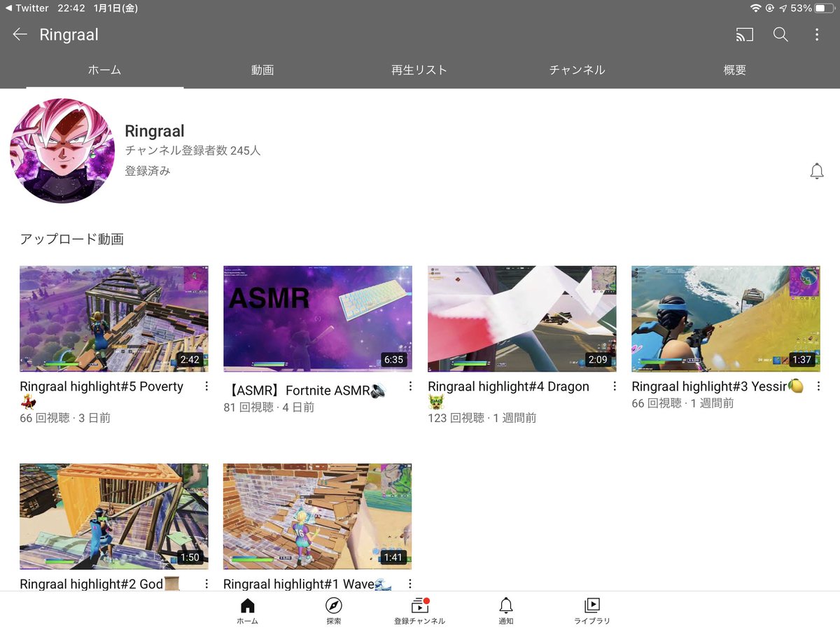
Task: Tap 123 回視聴 · 1 週間前 text
Action: pos(482,418)
